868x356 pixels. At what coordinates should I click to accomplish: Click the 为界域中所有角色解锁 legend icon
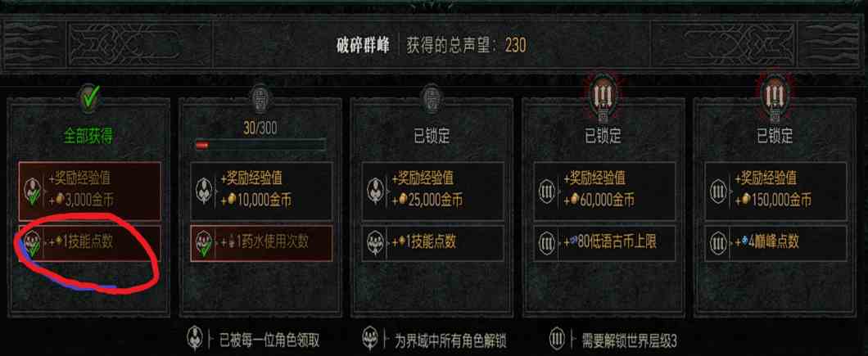tap(370, 338)
